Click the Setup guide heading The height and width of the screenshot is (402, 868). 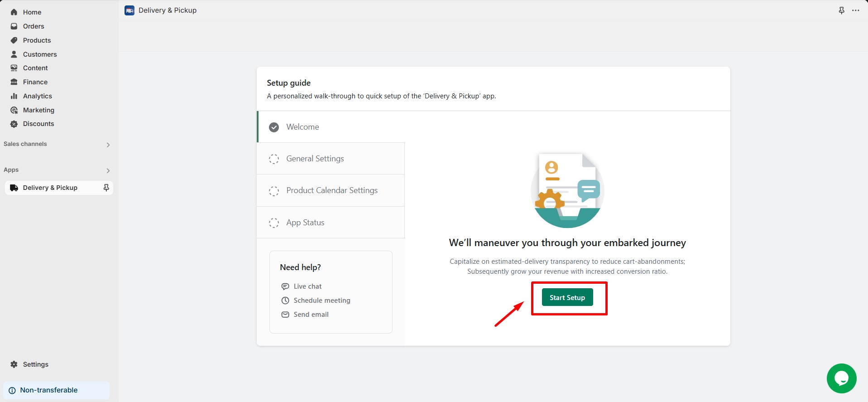point(289,83)
